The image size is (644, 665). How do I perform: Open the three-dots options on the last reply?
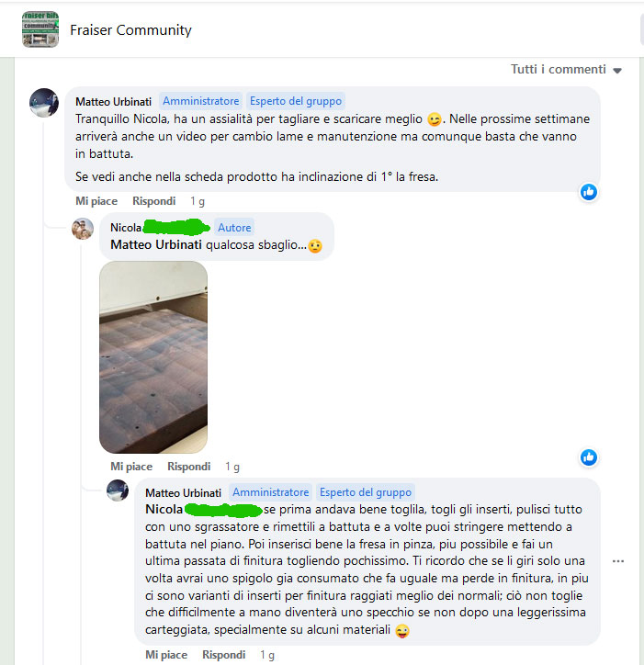tap(618, 561)
